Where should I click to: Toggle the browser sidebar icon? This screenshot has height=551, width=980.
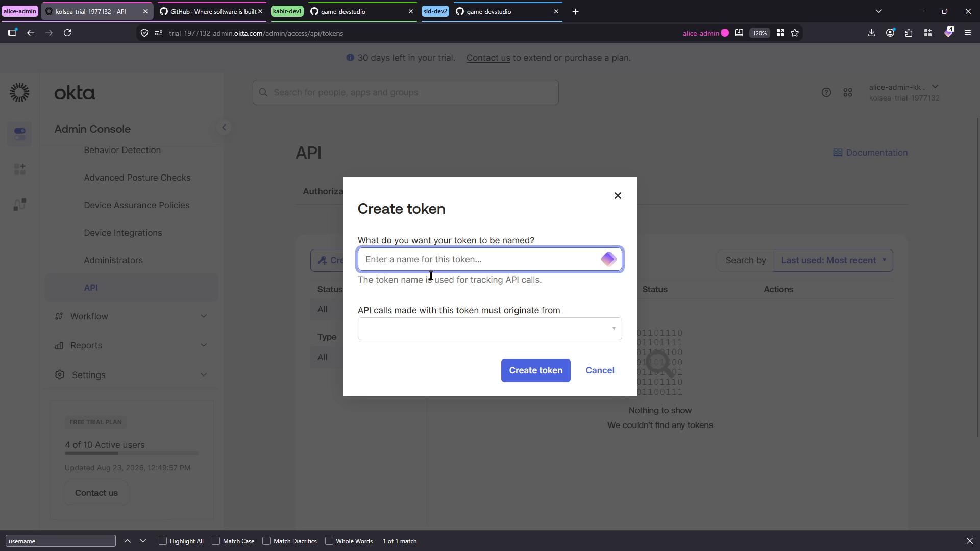point(12,33)
